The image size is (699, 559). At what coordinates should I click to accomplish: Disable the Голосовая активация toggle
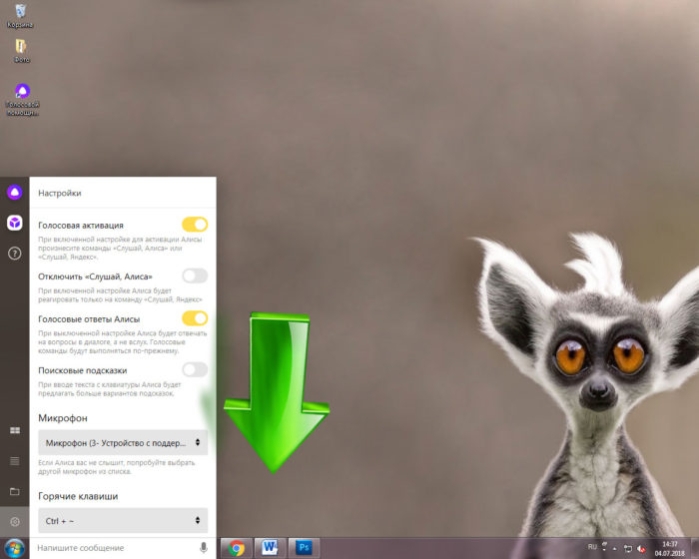click(195, 225)
